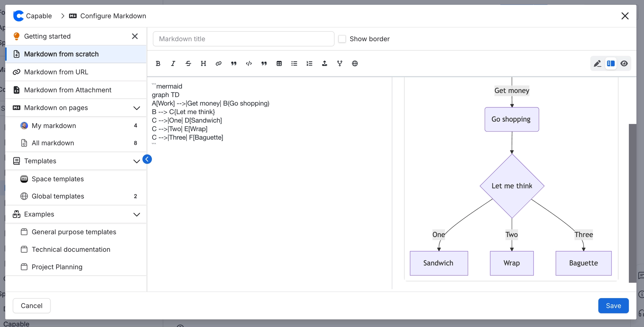644x327 pixels.
Task: Click the globe icon in the toolbar
Action: 355,64
